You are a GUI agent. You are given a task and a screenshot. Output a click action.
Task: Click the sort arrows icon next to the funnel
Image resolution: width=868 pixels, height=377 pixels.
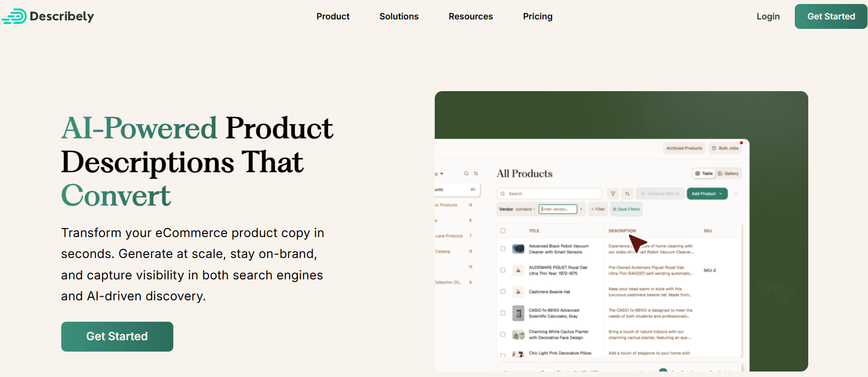tap(627, 194)
